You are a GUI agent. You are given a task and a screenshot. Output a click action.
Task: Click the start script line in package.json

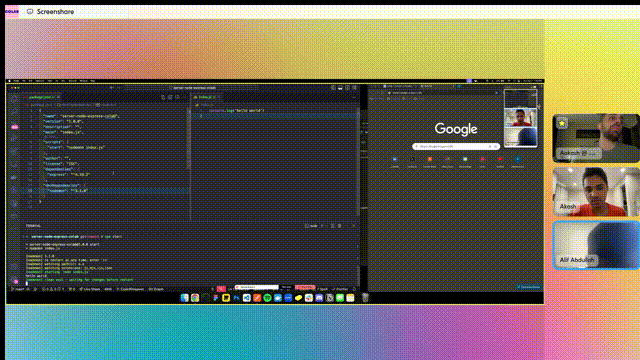[76, 147]
